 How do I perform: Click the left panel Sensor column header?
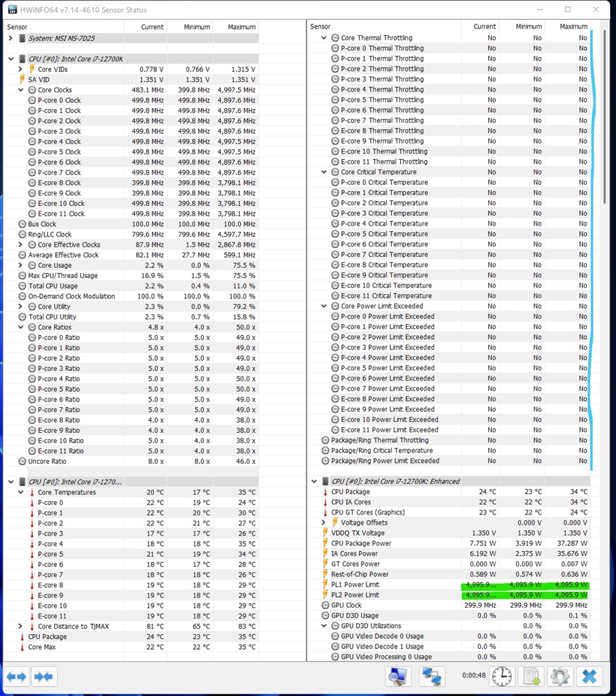[x=63, y=27]
